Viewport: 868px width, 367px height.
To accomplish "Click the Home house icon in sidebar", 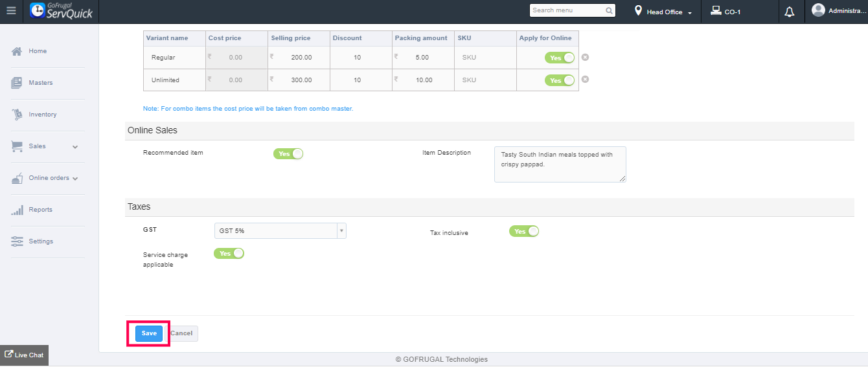I will [17, 51].
